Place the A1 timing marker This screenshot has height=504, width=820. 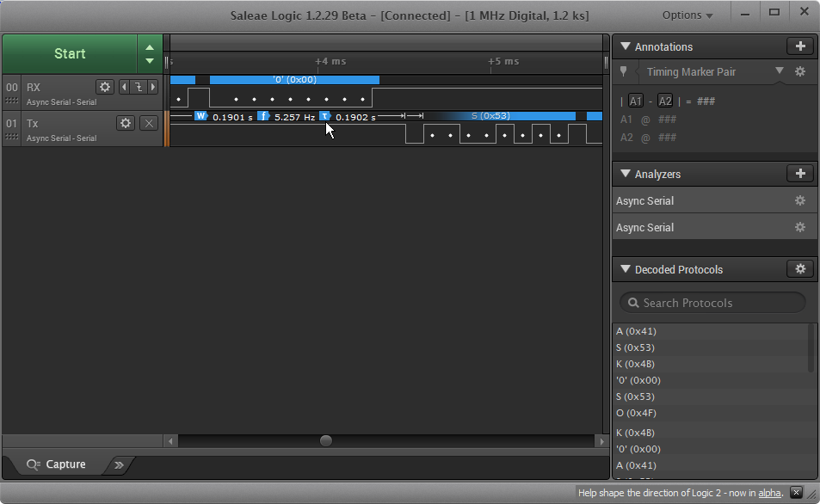tap(635, 101)
